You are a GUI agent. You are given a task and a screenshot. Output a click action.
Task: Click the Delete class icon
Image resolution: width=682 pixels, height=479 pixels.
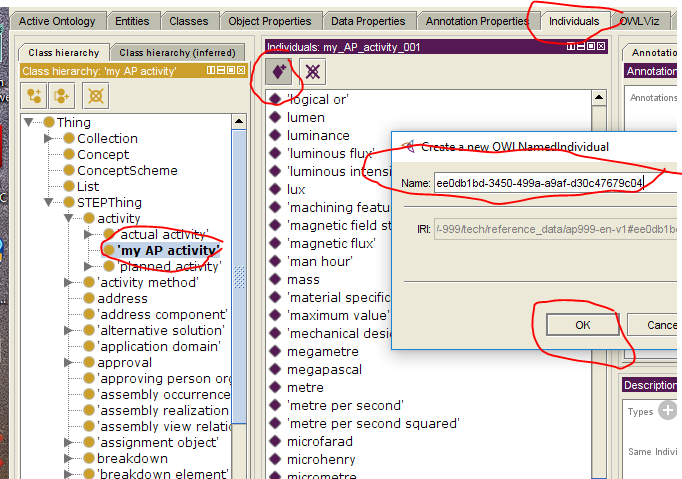pyautogui.click(x=96, y=95)
